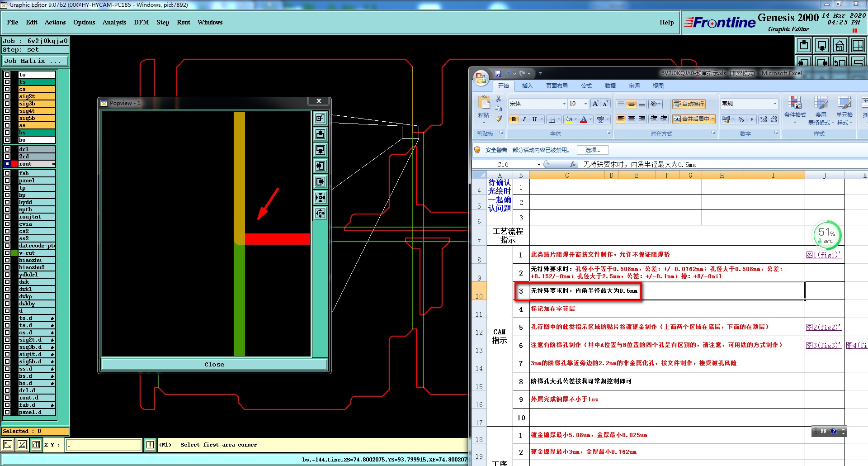Screen dimensions: 868x466
Task: Click the Excel Office button orb
Action: [481, 78]
